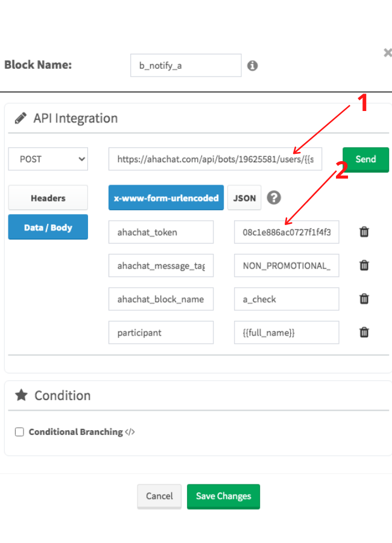Click the star icon beside Condition
The height and width of the screenshot is (543, 392).
[x=22, y=395]
